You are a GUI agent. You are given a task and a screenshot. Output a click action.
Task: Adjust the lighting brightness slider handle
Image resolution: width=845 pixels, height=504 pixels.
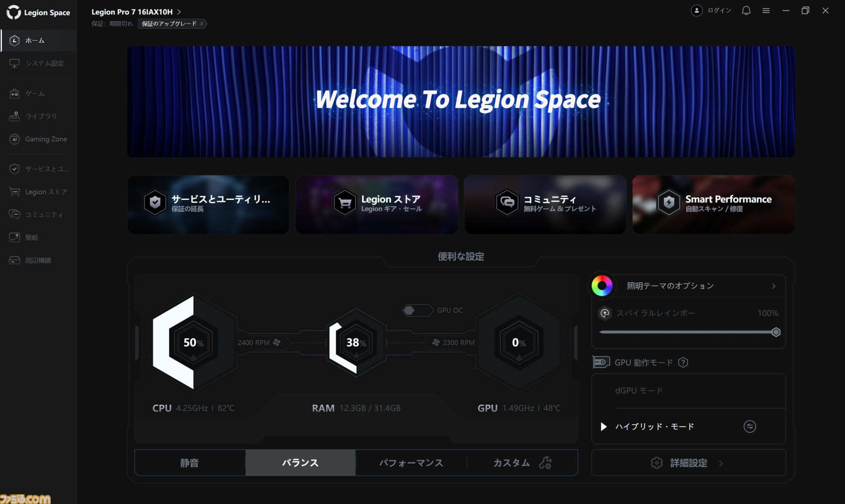(x=776, y=332)
